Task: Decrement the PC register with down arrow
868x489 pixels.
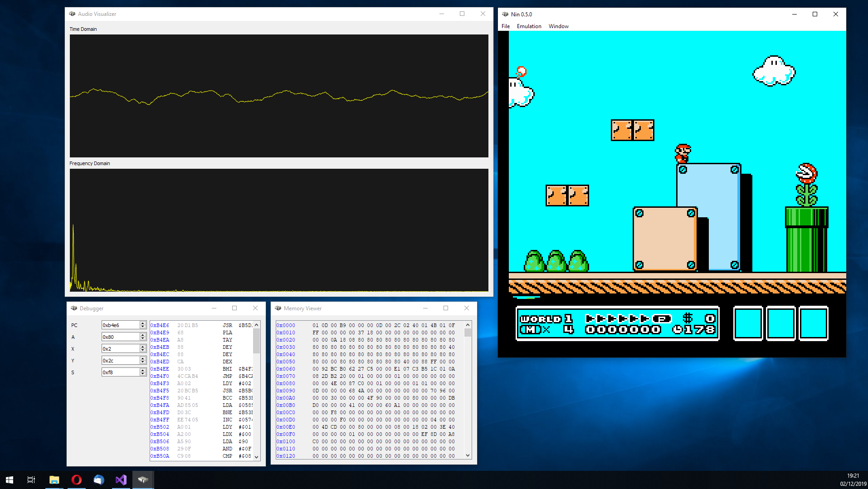Action: pos(143,327)
